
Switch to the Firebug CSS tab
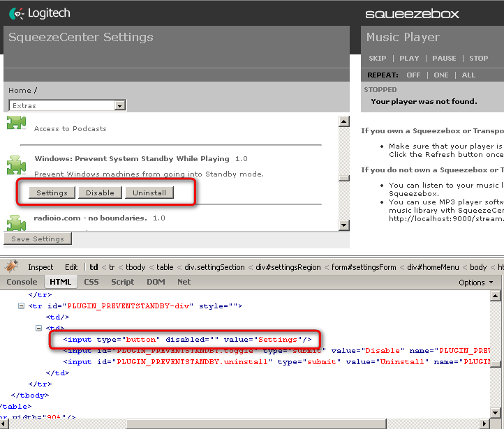(x=91, y=282)
